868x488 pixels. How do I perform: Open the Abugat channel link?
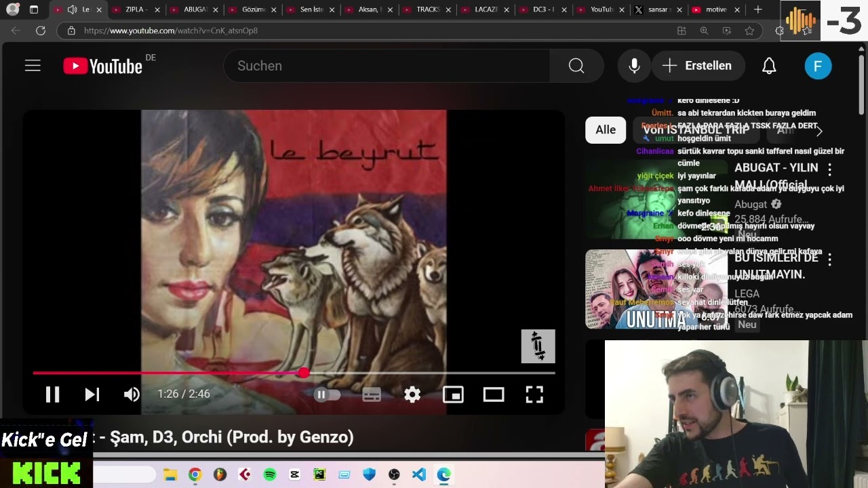pyautogui.click(x=751, y=204)
